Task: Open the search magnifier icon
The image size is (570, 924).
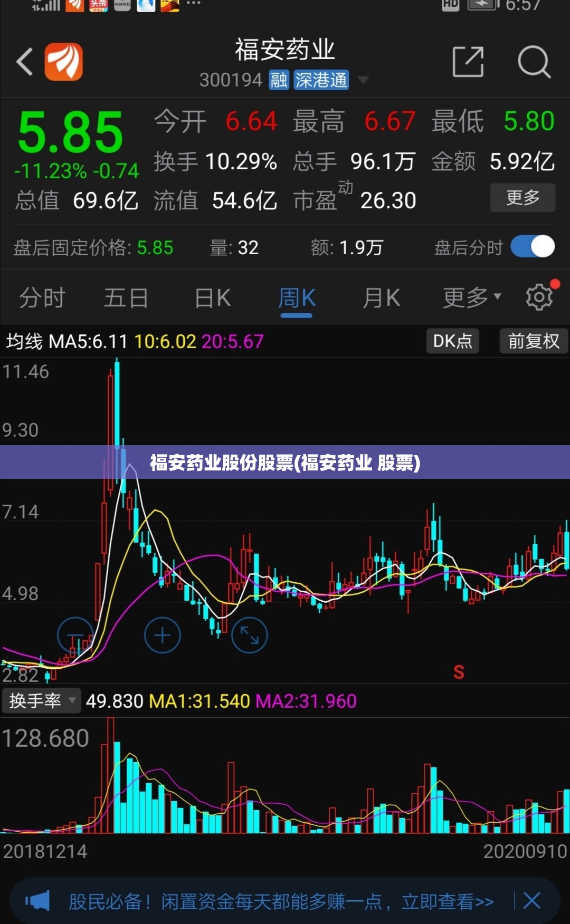Action: (534, 62)
